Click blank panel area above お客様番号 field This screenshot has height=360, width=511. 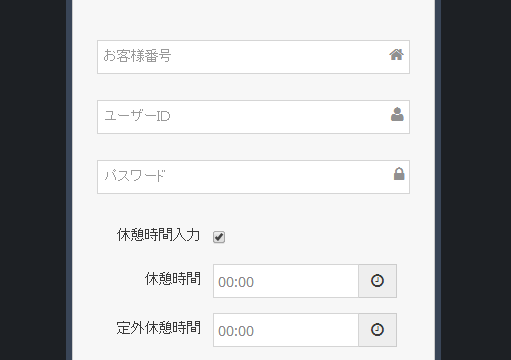click(x=253, y=20)
